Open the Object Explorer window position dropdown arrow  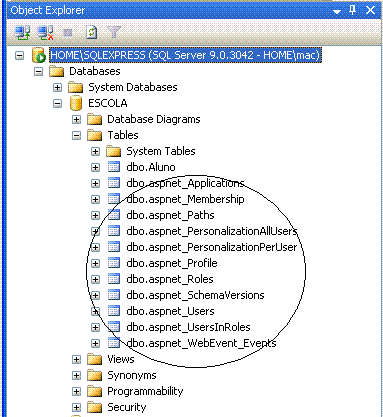pyautogui.click(x=337, y=12)
